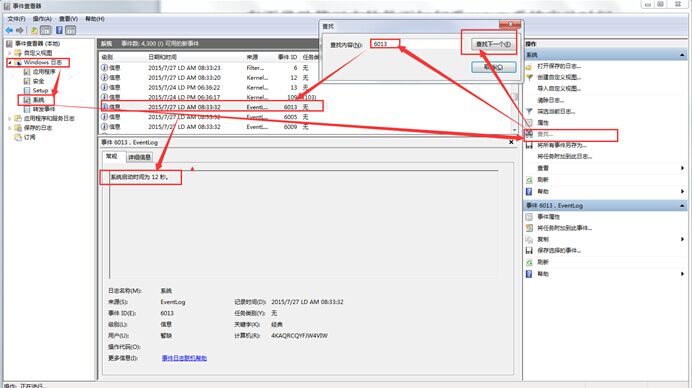The image size is (692, 388).
Task: Click 保存选择的事件... action
Action: (x=559, y=250)
